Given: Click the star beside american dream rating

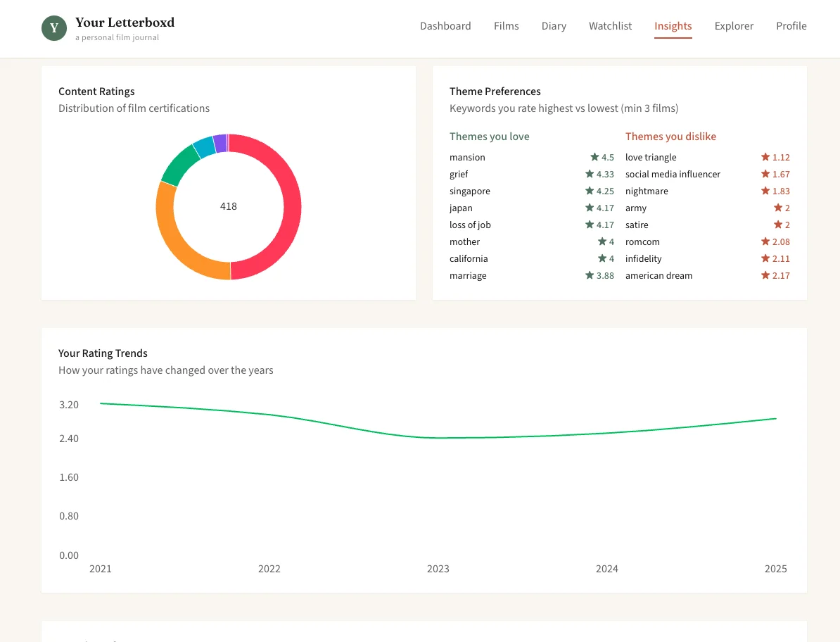Looking at the screenshot, I should [765, 275].
